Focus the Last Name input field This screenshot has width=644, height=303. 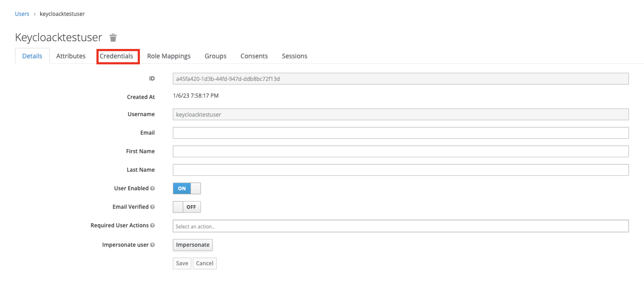[401, 170]
